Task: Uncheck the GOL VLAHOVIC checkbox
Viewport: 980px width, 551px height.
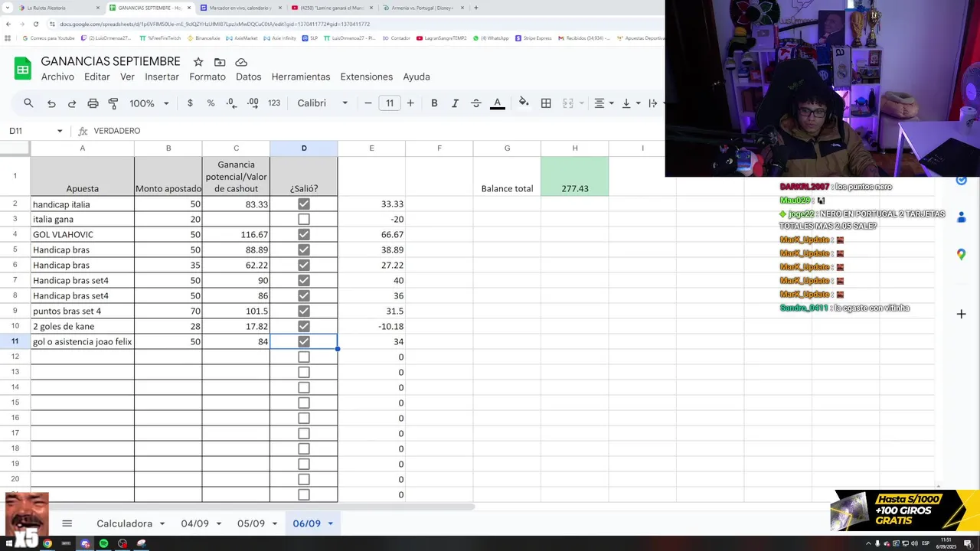Action: (304, 234)
